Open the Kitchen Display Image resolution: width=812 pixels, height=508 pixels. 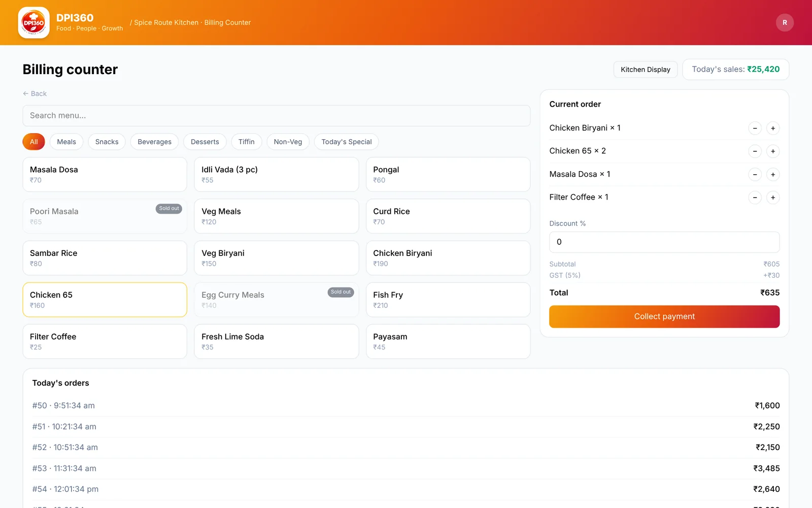click(646, 70)
